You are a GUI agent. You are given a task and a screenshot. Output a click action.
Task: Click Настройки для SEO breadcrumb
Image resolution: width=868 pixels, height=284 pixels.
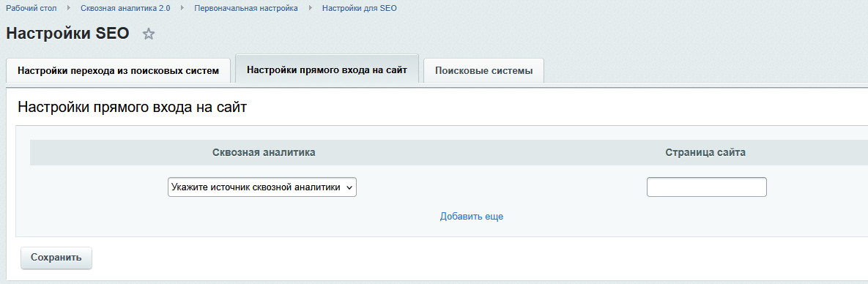pos(359,8)
